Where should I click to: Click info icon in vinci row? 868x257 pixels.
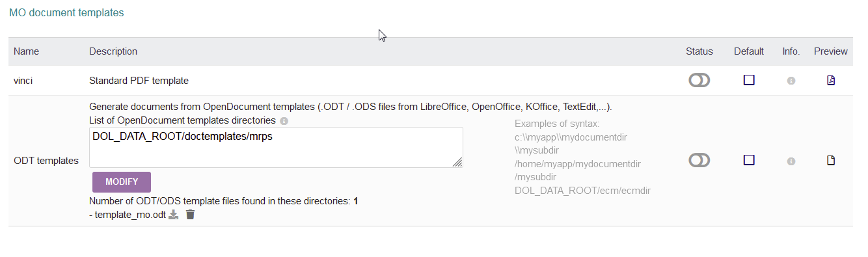tap(791, 81)
